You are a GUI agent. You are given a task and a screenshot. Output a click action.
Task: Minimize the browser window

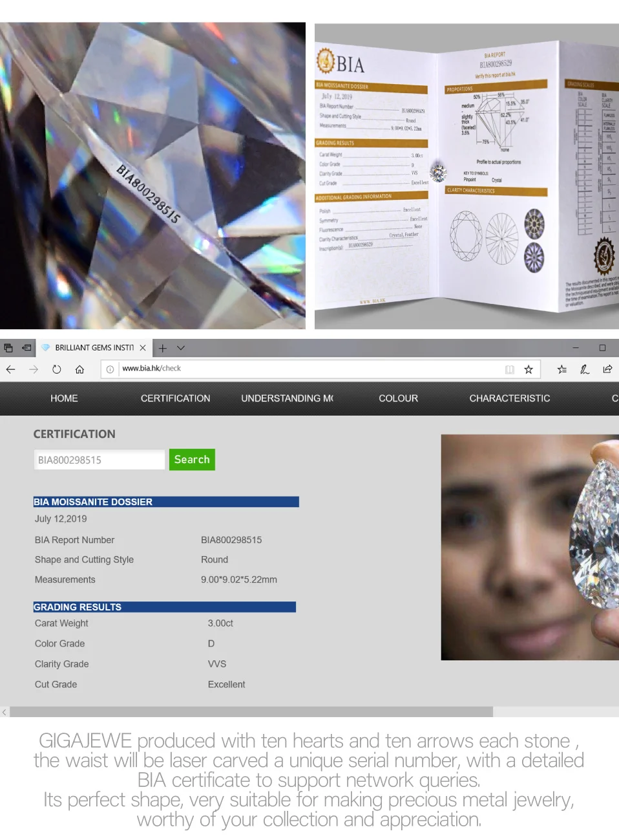click(x=576, y=348)
